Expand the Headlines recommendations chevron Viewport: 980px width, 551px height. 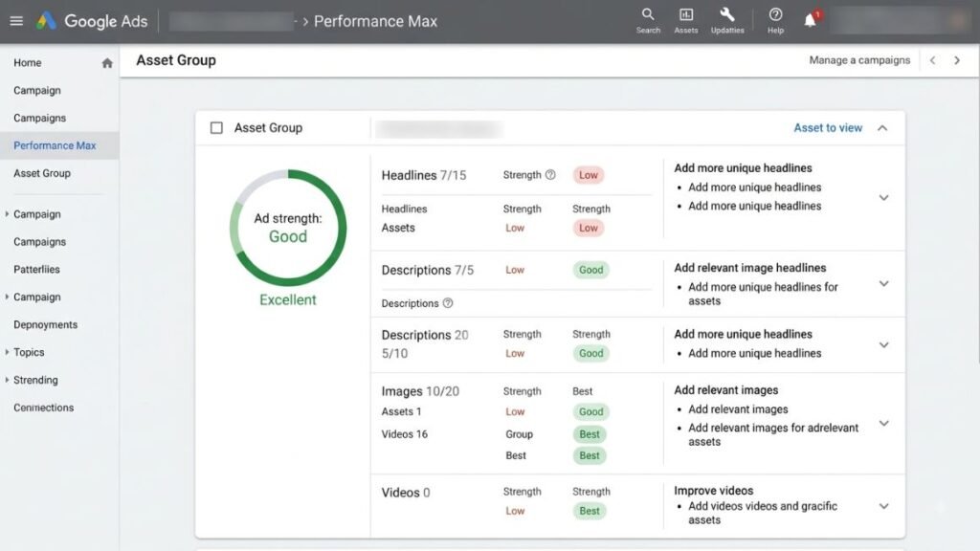pos(883,197)
